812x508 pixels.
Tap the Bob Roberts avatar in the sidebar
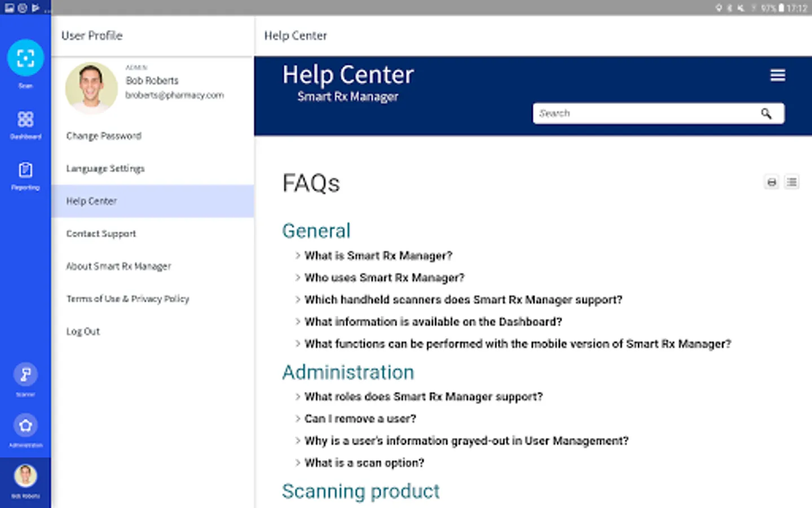(25, 475)
